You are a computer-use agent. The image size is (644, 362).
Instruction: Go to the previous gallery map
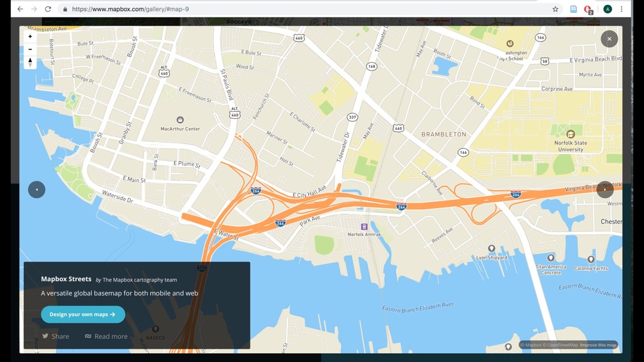tap(36, 190)
